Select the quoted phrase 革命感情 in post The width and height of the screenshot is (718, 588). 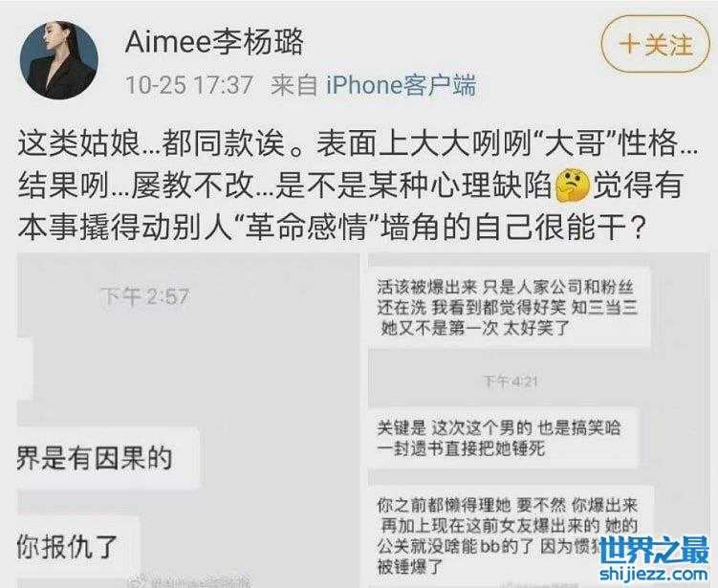[x=306, y=227]
